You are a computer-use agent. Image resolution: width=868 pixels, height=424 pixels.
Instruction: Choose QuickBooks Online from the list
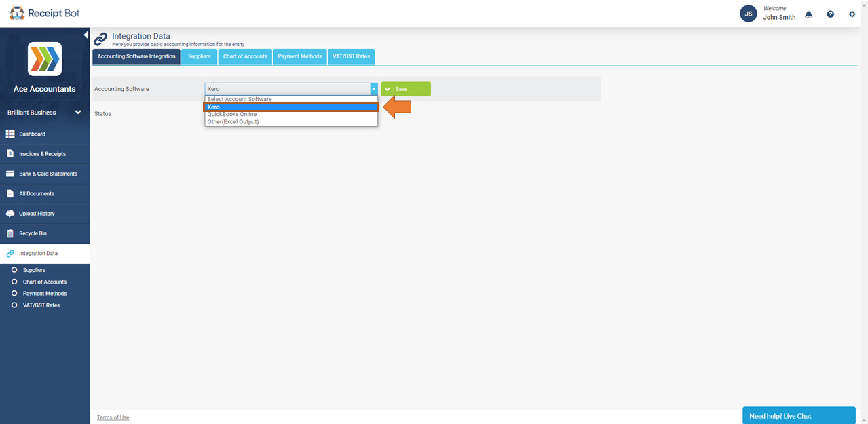coord(291,114)
